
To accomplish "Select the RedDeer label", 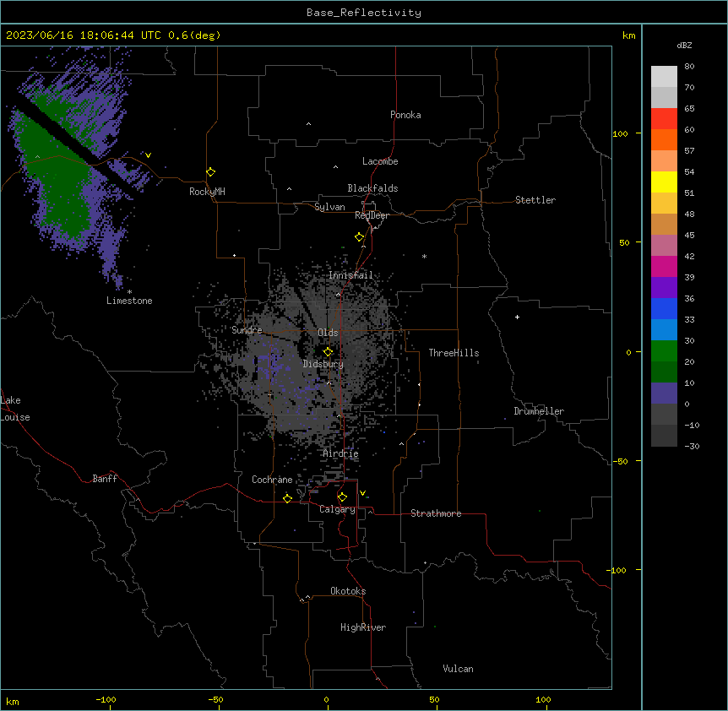I will (372, 215).
